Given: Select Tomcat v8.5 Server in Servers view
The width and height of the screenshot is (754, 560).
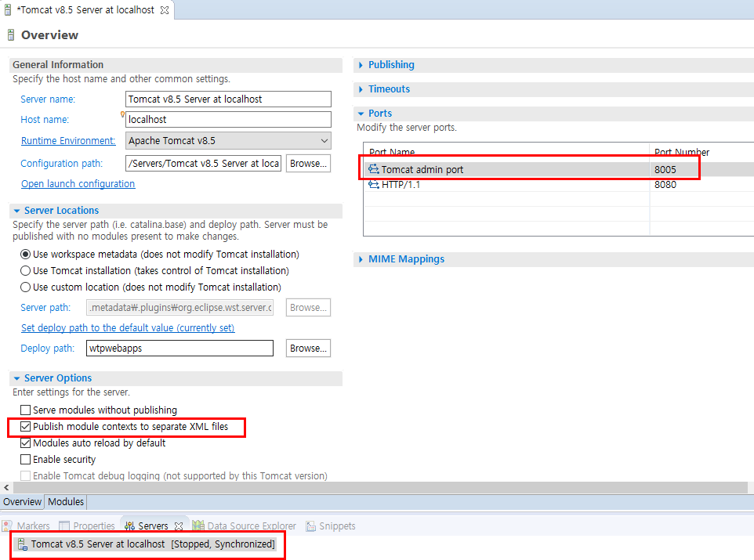Looking at the screenshot, I should coord(147,544).
